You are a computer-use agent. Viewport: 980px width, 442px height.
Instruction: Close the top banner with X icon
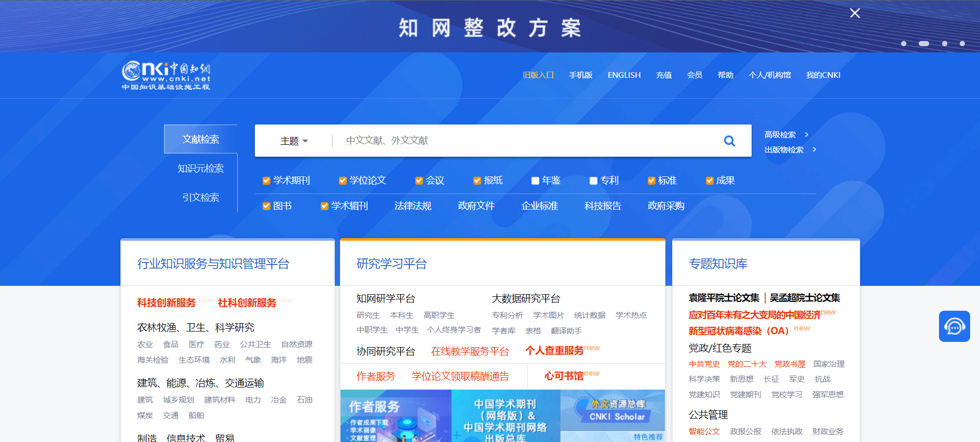tap(855, 13)
